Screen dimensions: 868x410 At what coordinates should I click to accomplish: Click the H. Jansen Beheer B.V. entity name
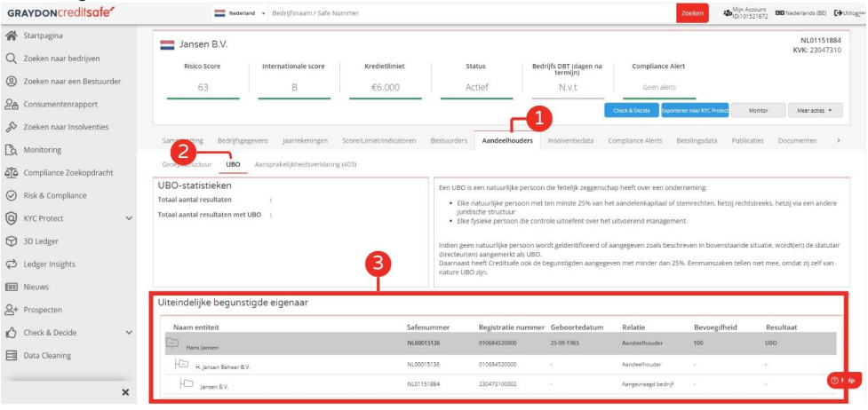223,367
